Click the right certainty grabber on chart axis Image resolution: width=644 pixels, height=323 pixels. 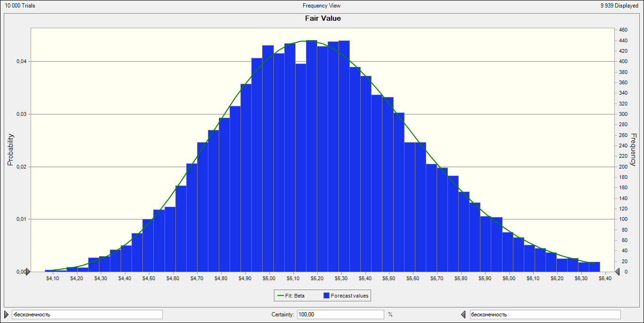[x=618, y=272]
